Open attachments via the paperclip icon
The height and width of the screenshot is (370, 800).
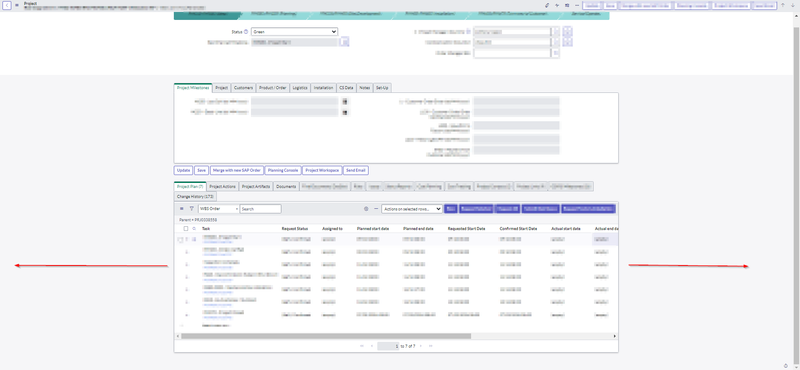click(x=547, y=5)
